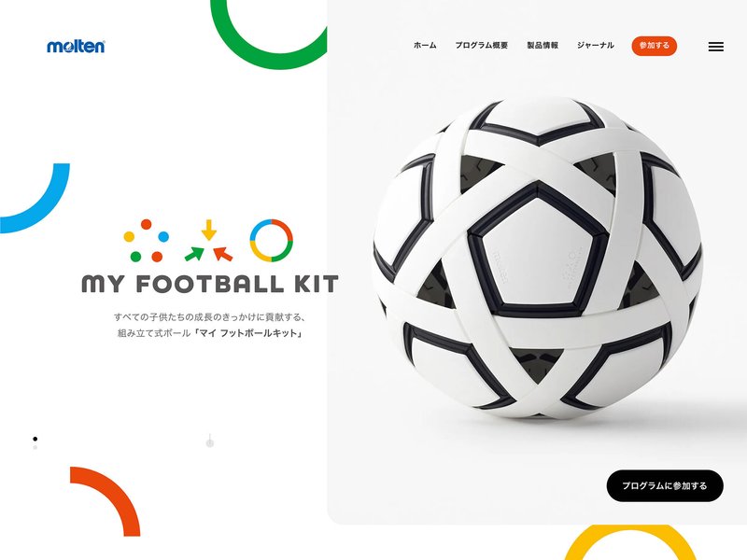Viewport: 747px width, 560px height.
Task: Click the three converging arrows icon
Action: pyautogui.click(x=208, y=241)
